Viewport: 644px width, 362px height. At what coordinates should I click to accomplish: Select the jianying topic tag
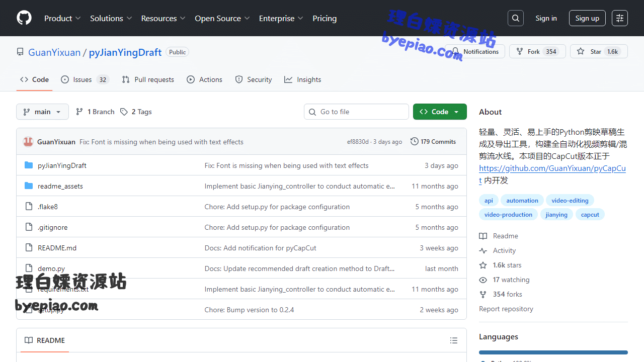point(556,214)
